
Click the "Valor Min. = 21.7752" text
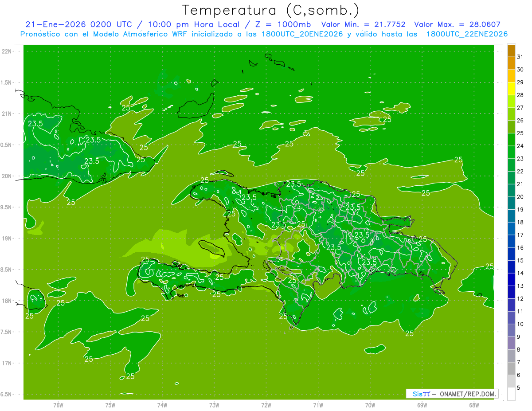pyautogui.click(x=364, y=24)
